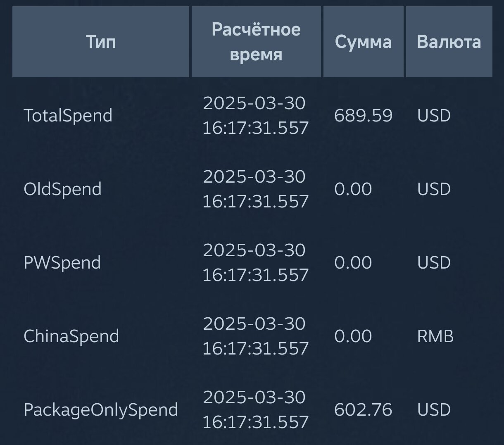The height and width of the screenshot is (445, 504).
Task: Click USD currency in the PackageOnlySpend row
Action: [x=434, y=409]
